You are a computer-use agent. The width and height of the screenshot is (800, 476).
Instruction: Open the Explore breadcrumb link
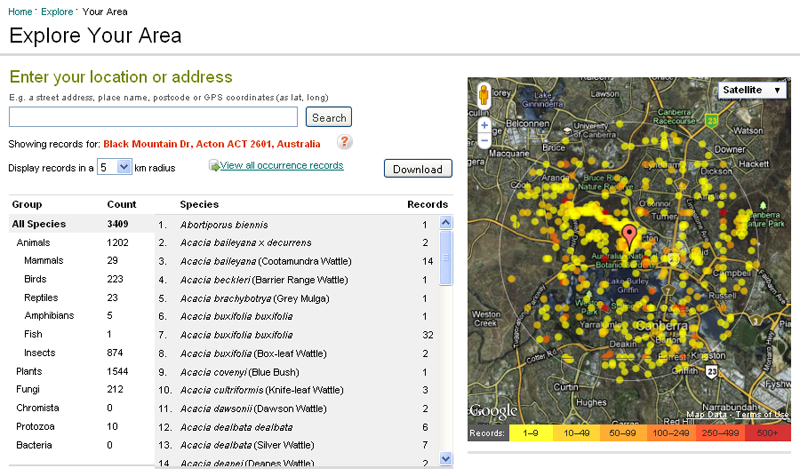pyautogui.click(x=57, y=12)
